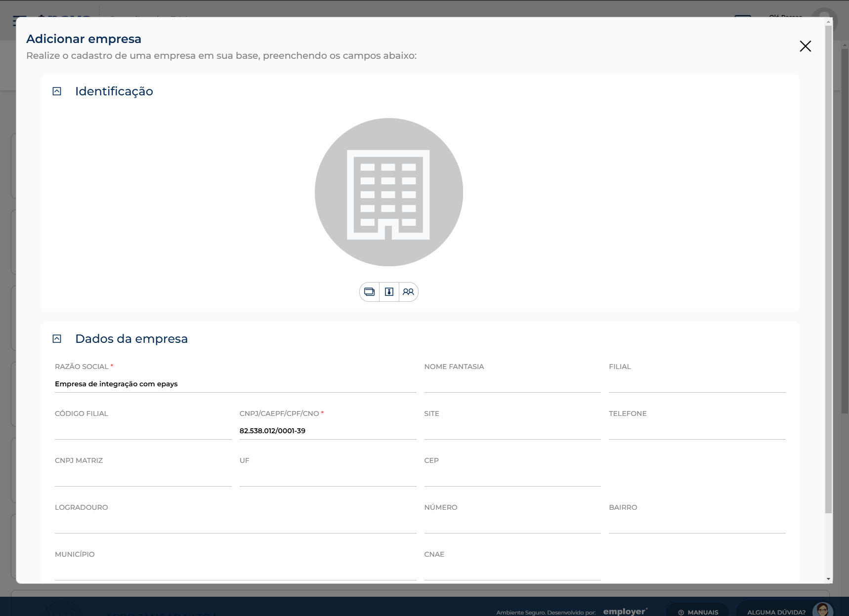This screenshot has height=616, width=849.
Task: Open the UF field
Action: pos(328,478)
